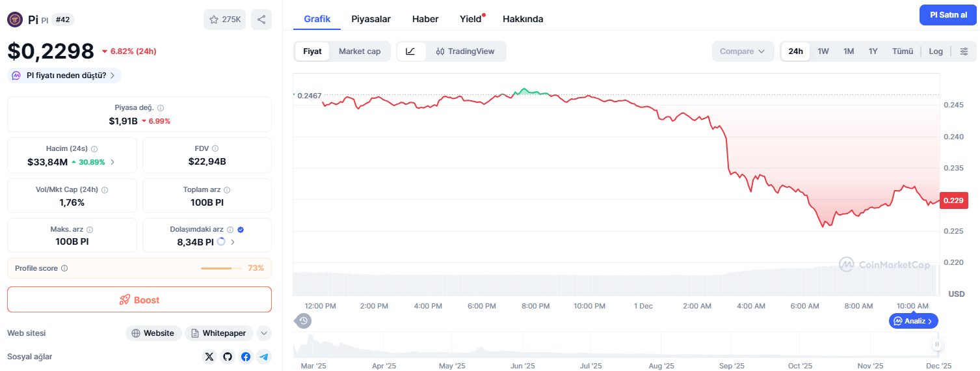Click the circulating supply ring chart icon
Viewport: 980px width, 371px height.
click(221, 241)
